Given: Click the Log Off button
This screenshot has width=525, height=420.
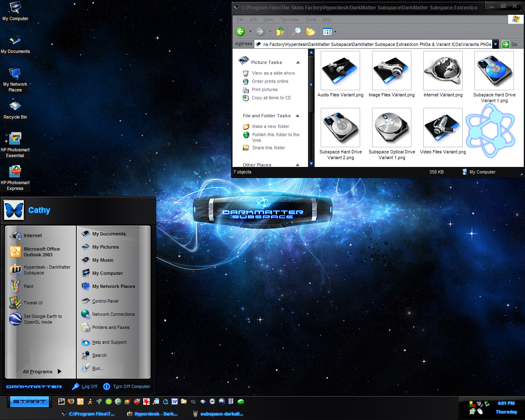Looking at the screenshot, I should pyautogui.click(x=85, y=386).
